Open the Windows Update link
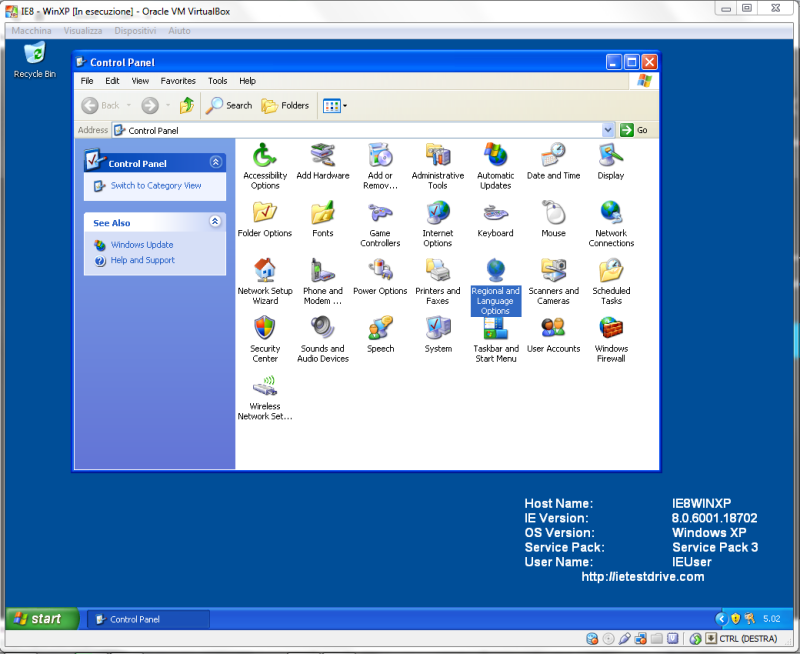This screenshot has width=800, height=654. (142, 245)
